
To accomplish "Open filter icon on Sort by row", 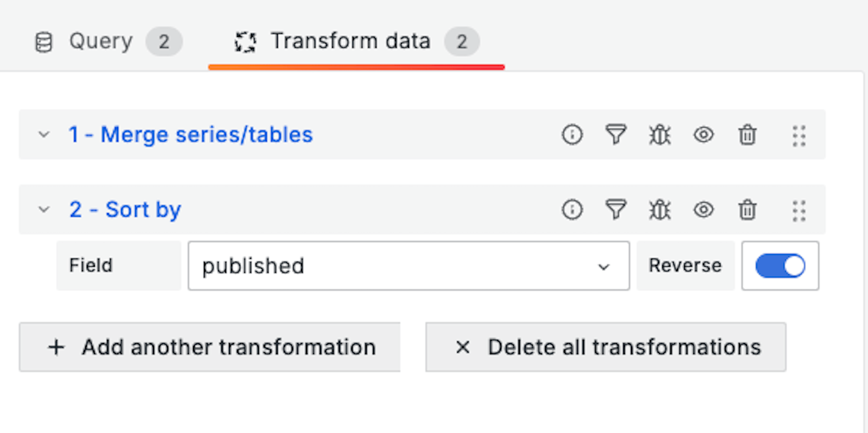I will point(616,209).
